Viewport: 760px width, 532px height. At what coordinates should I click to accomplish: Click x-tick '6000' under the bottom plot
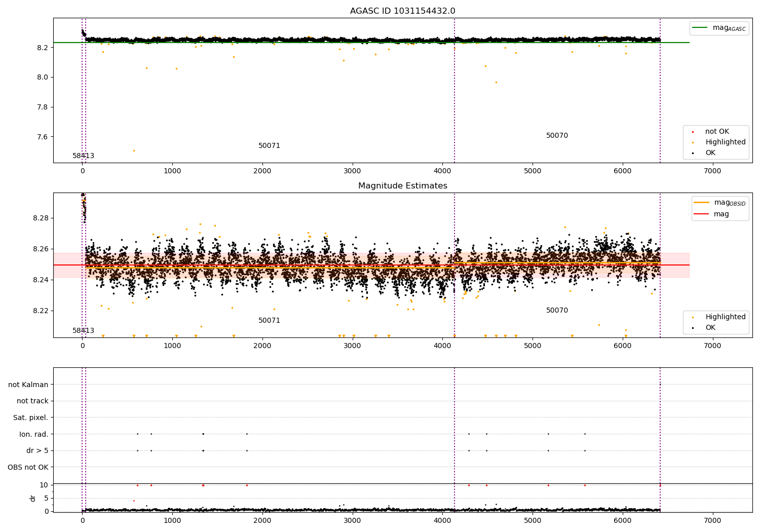[622, 521]
